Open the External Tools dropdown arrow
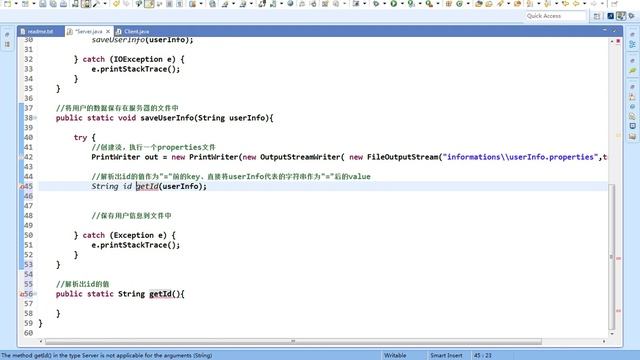The height and width of the screenshot is (360, 640). (x=438, y=4)
